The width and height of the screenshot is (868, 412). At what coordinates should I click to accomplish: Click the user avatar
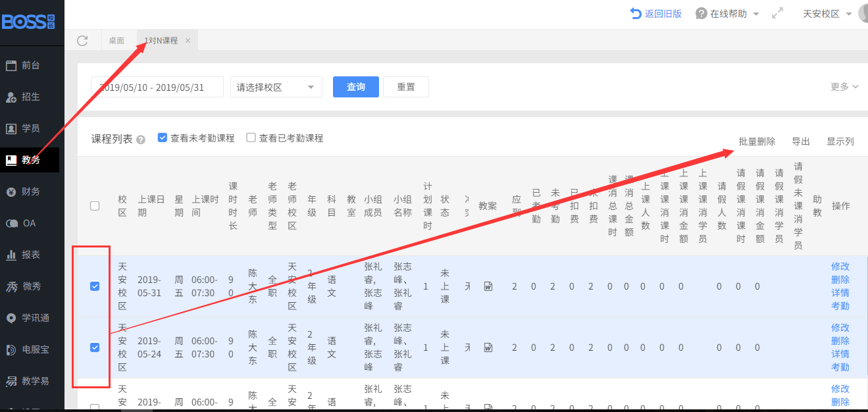coord(863,13)
